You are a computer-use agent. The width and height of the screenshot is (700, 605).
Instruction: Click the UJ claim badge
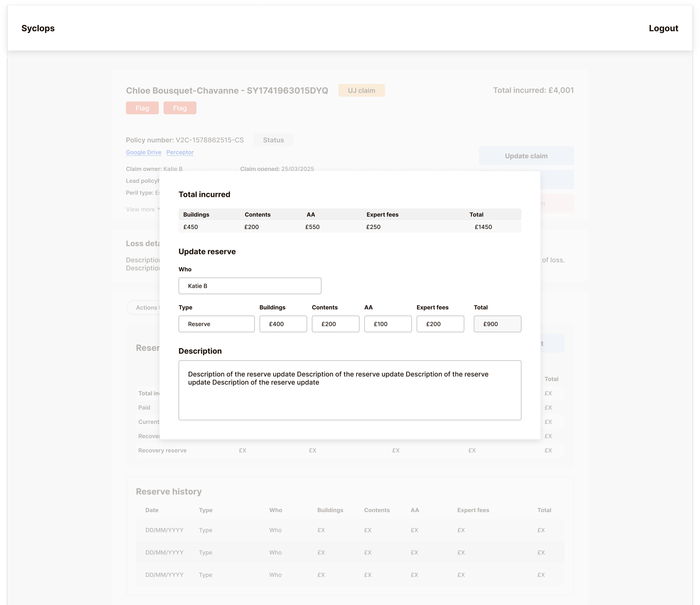pos(361,90)
